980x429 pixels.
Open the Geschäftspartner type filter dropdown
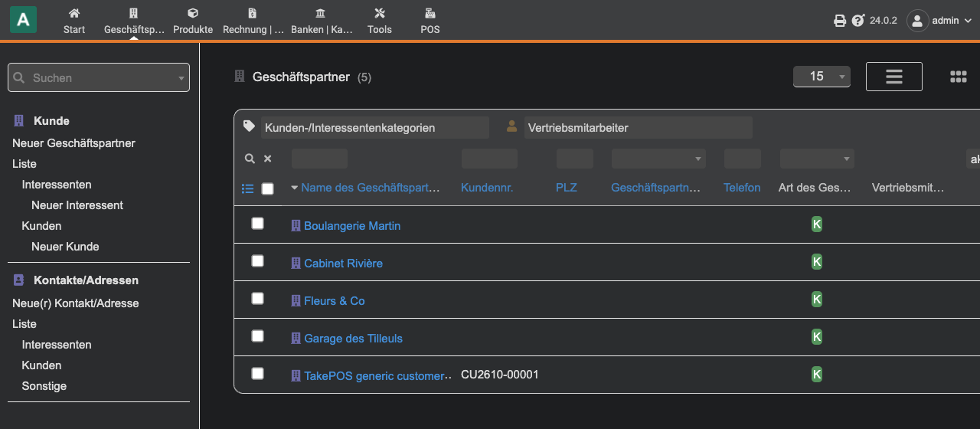tap(658, 159)
